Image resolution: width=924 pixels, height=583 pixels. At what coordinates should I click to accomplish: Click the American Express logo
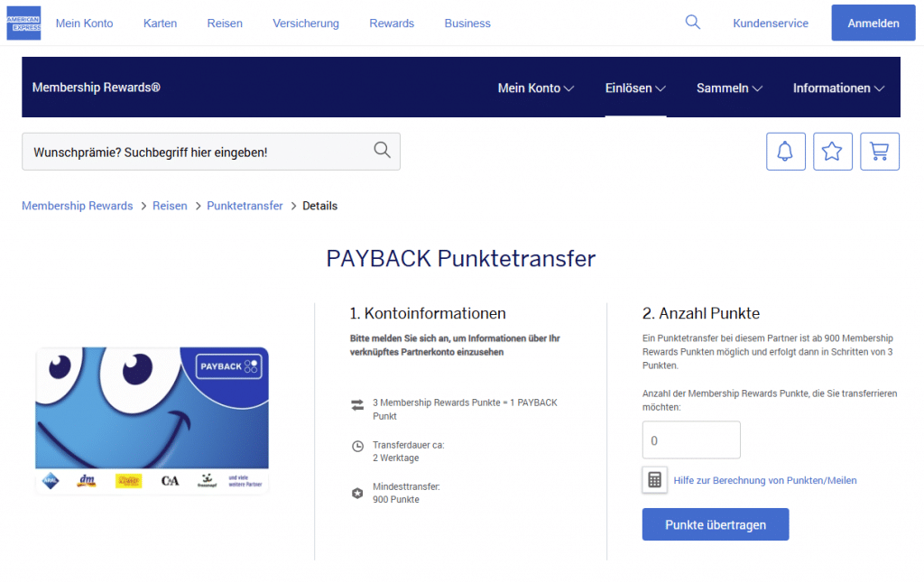coord(23,23)
